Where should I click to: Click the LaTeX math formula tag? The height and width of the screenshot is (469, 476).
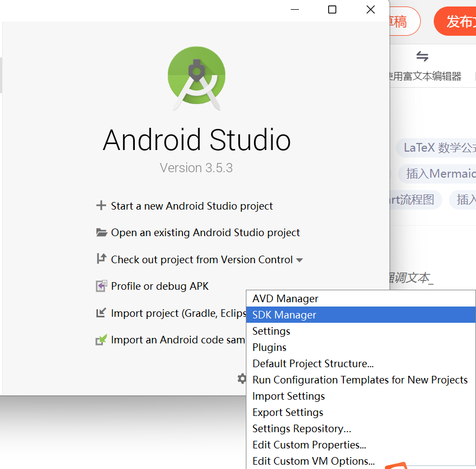(x=436, y=148)
